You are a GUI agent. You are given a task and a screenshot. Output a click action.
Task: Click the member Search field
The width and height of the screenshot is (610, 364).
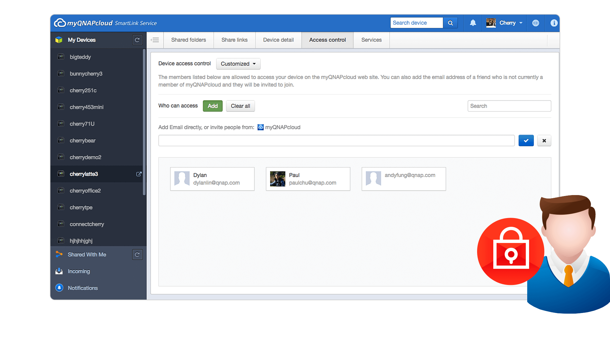click(509, 106)
